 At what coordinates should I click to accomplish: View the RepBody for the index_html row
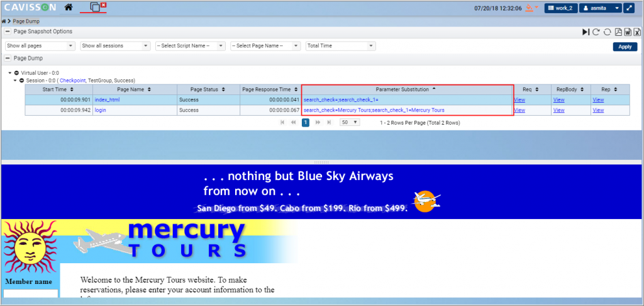pos(559,100)
